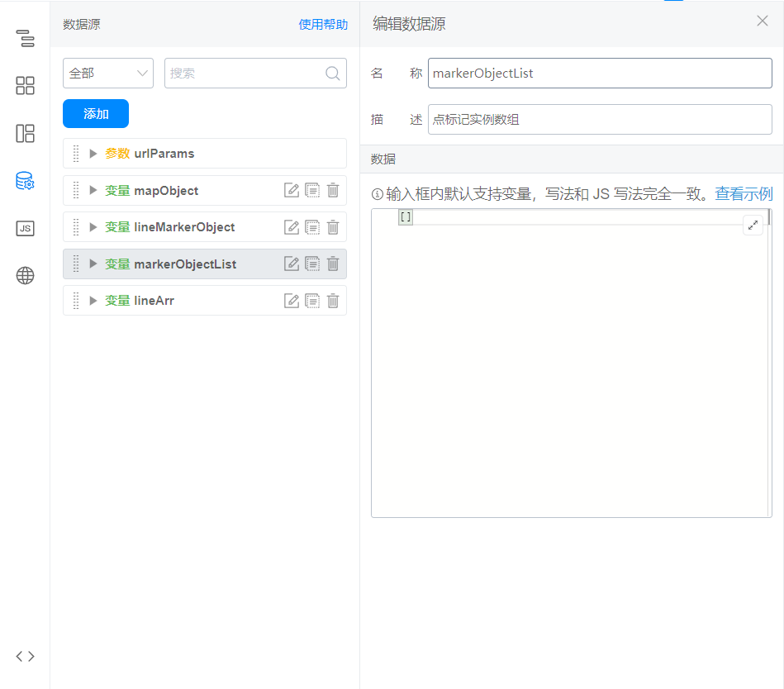This screenshot has height=689, width=784.
Task: Expand the urlParams entry
Action: (93, 154)
